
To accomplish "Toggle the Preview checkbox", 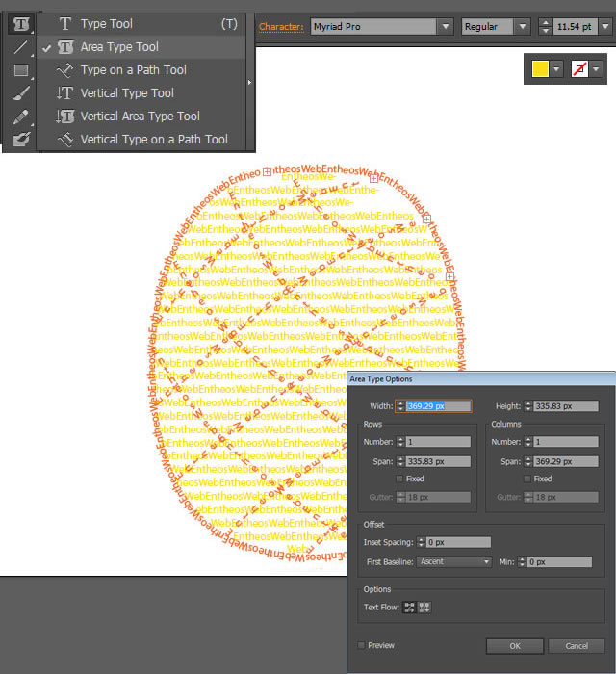I will click(x=362, y=645).
